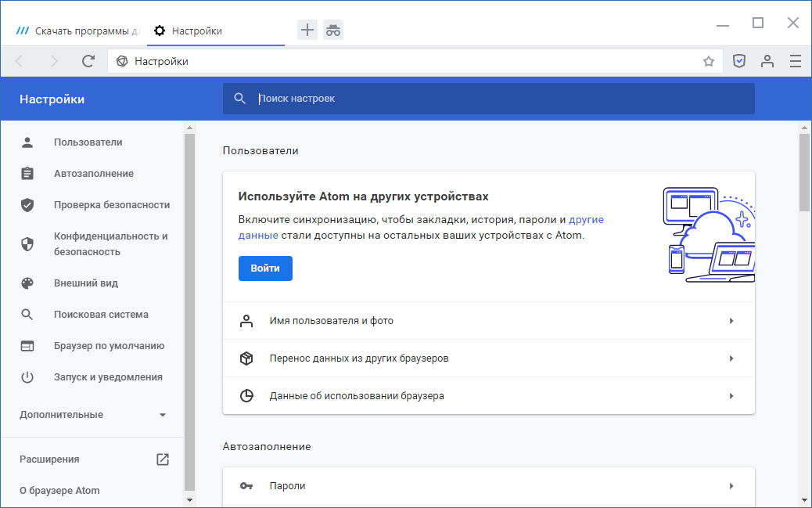This screenshot has height=508, width=812.
Task: Click heading Используйте Atom на других устройствах
Action: (363, 196)
